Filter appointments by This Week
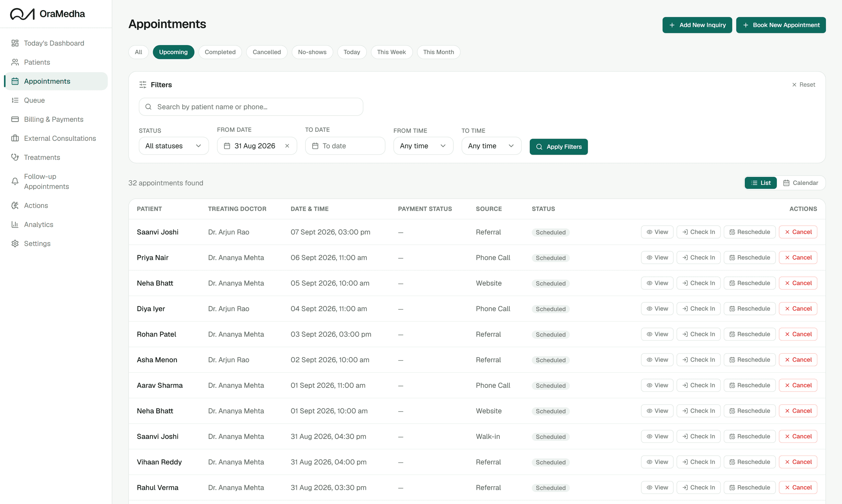 392,52
